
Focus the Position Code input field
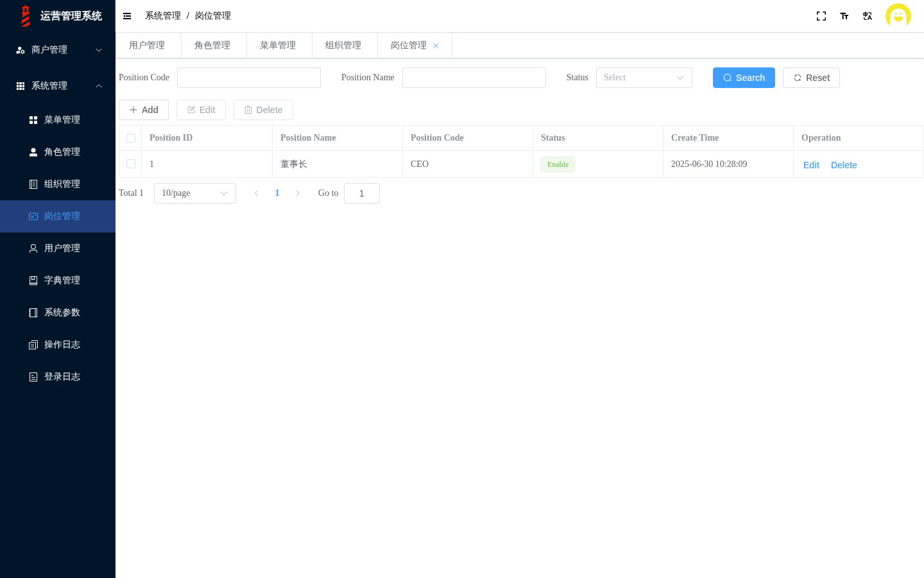tap(249, 78)
